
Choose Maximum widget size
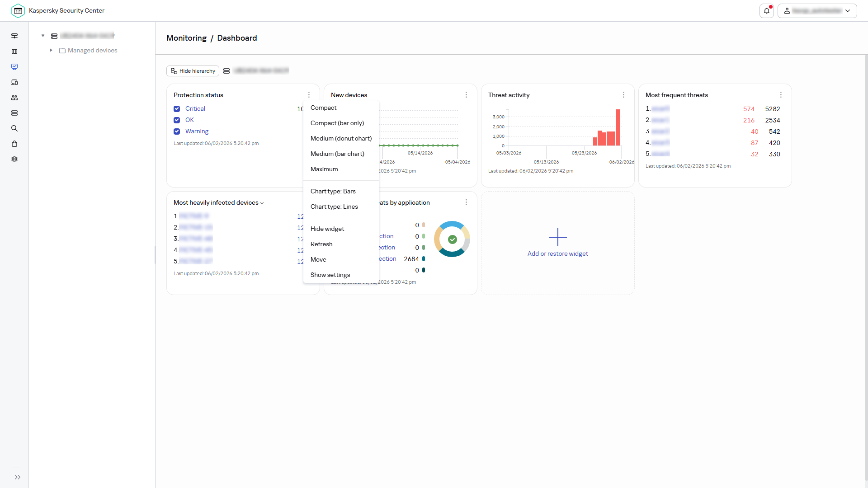pos(341,169)
